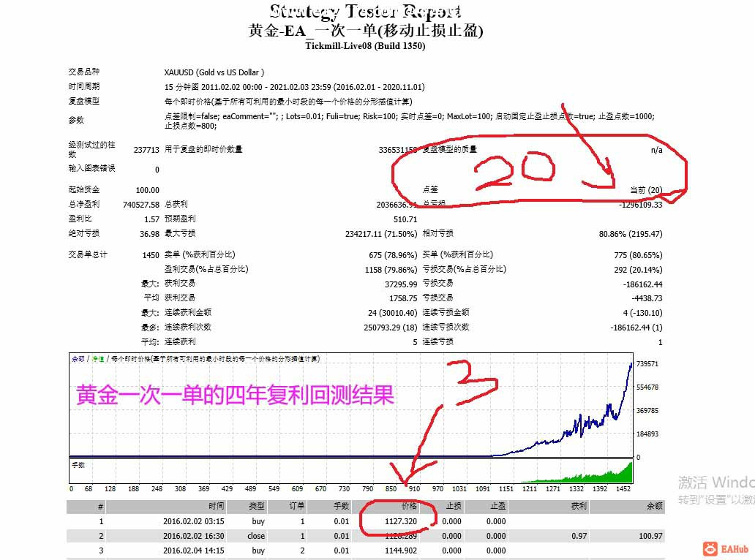Screen dimensions: 755x560
Task: Select the 订单 column header
Action: point(296,506)
